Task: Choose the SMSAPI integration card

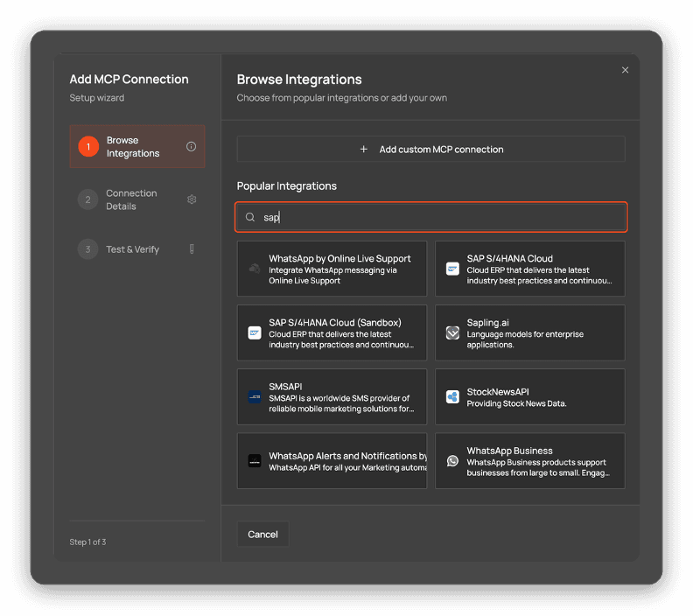Action: (x=332, y=397)
